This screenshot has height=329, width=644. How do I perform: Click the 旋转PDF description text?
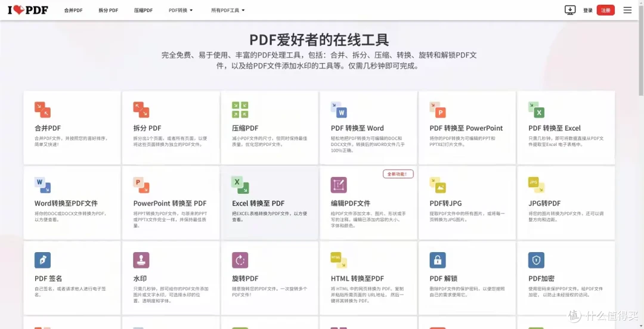coord(270,291)
